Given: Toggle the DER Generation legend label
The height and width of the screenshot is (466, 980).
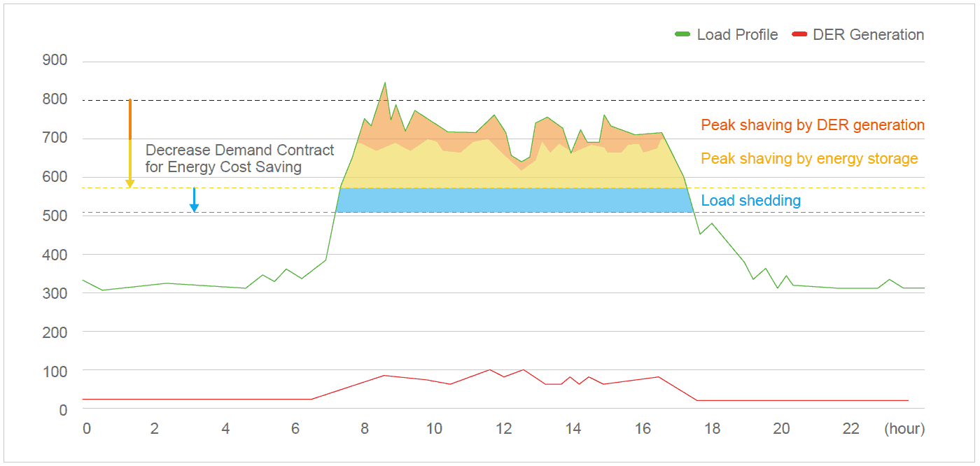Looking at the screenshot, I should (x=868, y=35).
